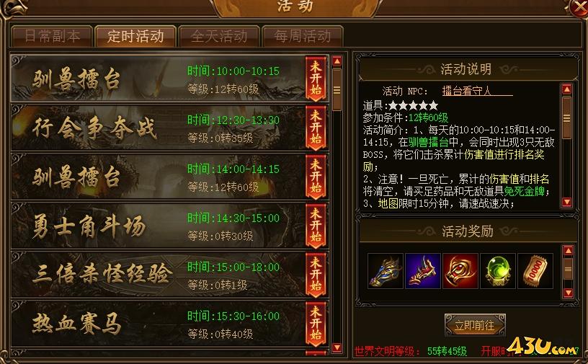Click the 未开始 badge on 行会争夺战

click(x=316, y=128)
